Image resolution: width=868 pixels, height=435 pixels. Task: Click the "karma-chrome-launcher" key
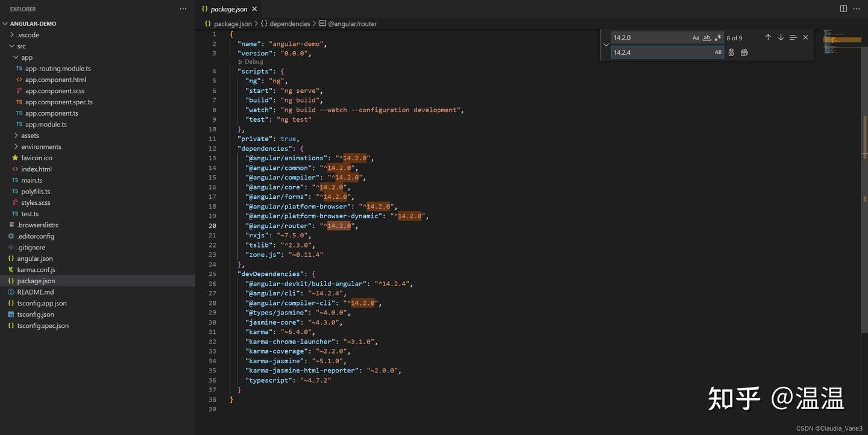[x=291, y=342]
